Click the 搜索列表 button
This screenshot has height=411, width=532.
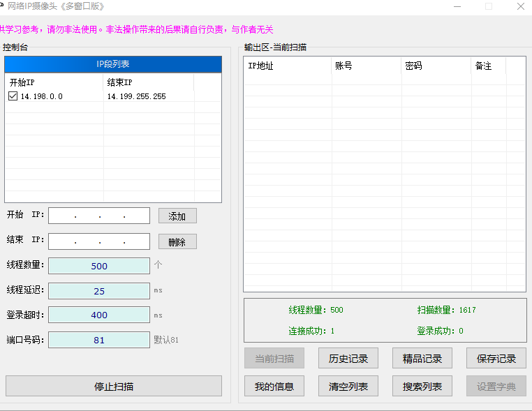(422, 386)
